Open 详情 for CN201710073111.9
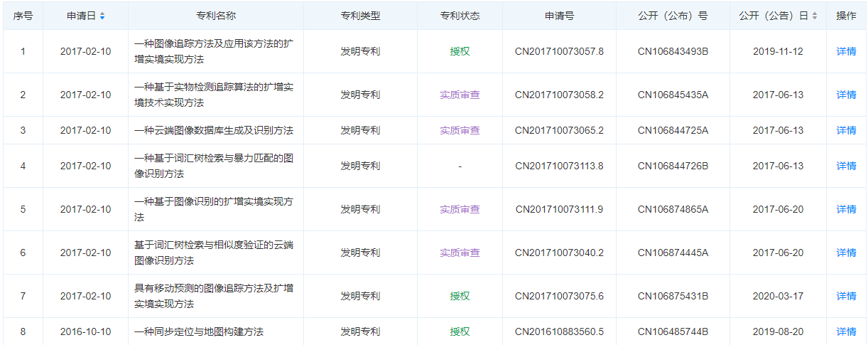 846,209
